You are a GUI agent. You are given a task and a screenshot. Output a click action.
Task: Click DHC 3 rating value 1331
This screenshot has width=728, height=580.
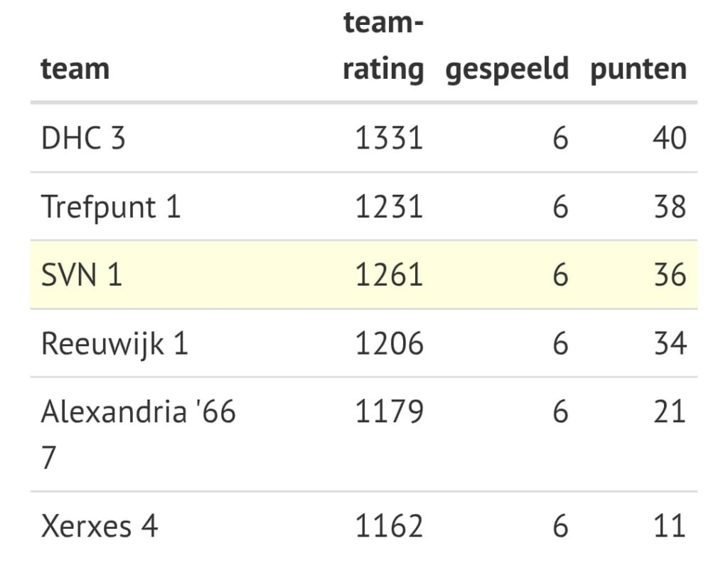pos(389,138)
